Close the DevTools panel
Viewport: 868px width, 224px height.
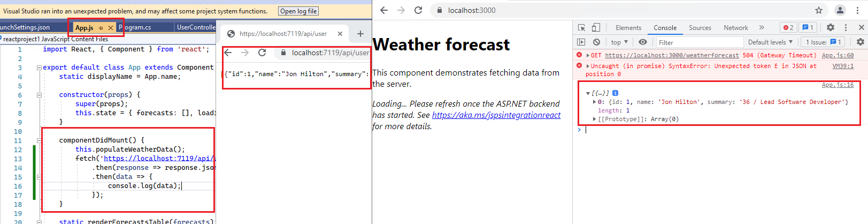point(861,27)
